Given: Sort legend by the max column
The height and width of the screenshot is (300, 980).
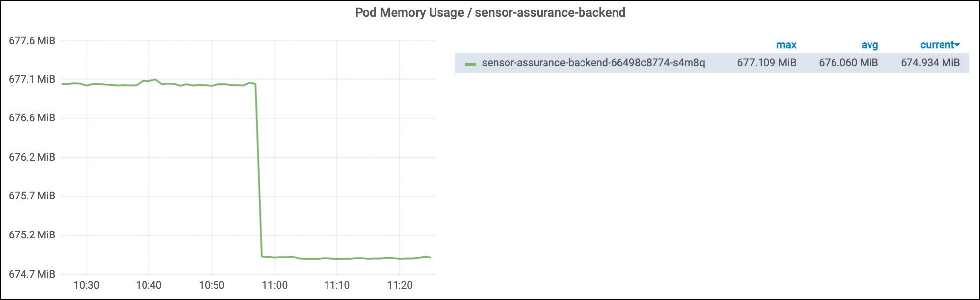Looking at the screenshot, I should coord(786,45).
